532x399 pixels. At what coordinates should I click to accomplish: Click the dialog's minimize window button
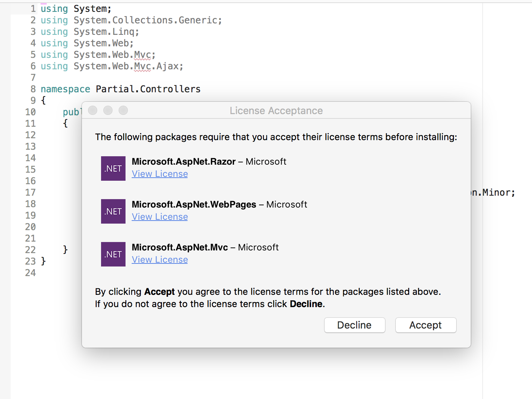pyautogui.click(x=108, y=110)
